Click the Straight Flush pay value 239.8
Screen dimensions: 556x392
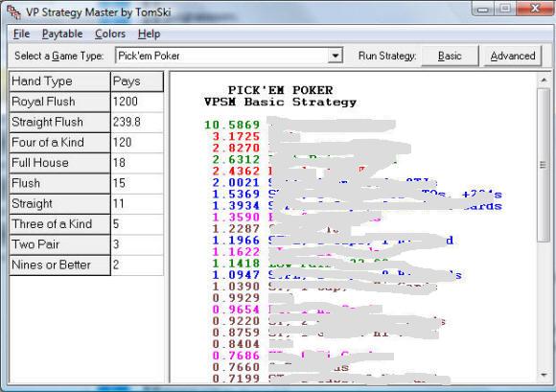click(x=137, y=123)
